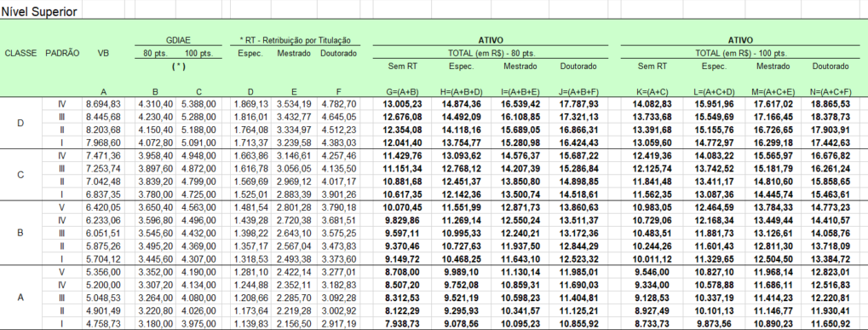868x330 pixels.
Task: Click cell 11.429,76
Action: tap(402, 156)
